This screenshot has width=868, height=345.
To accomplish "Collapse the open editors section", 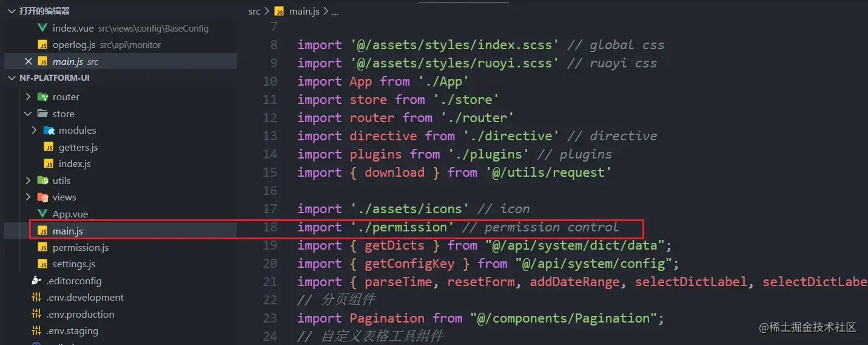I will pyautogui.click(x=13, y=11).
